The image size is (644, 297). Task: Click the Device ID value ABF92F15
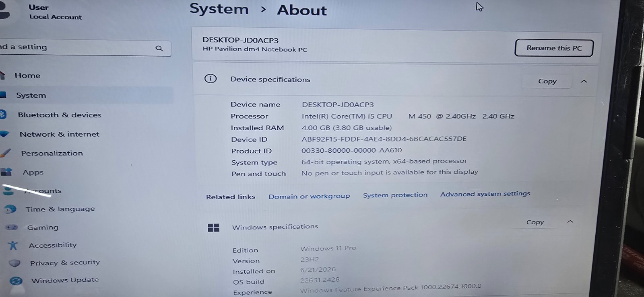[x=384, y=139]
